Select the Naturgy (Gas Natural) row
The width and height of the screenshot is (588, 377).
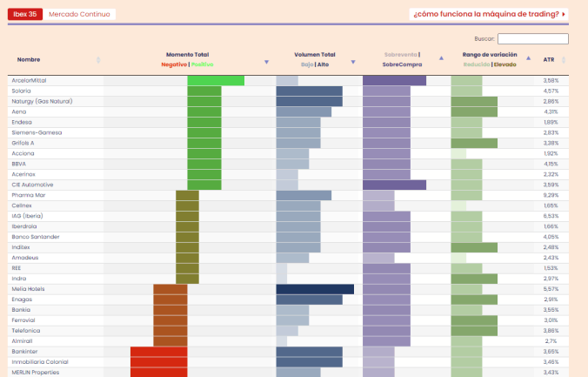click(288, 101)
